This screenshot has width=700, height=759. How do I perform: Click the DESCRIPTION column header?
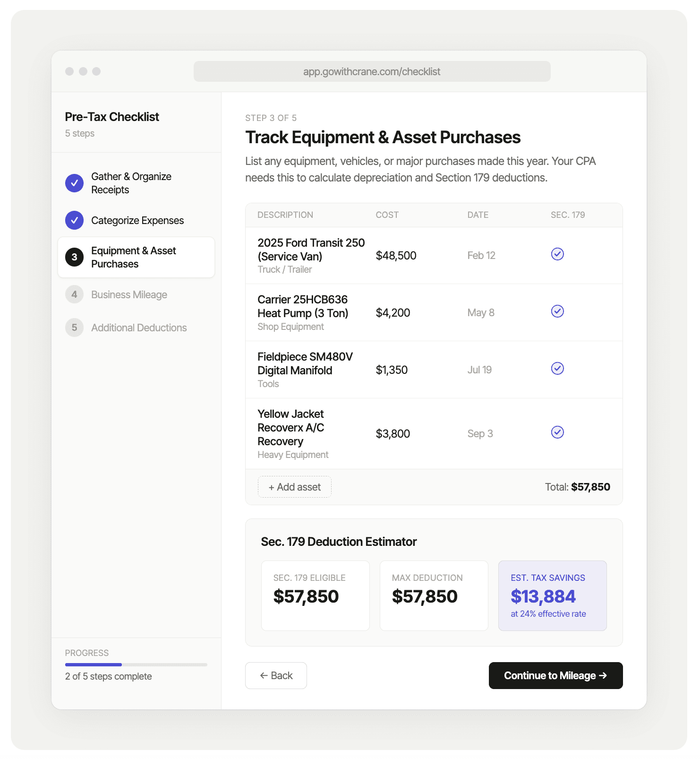coord(285,215)
